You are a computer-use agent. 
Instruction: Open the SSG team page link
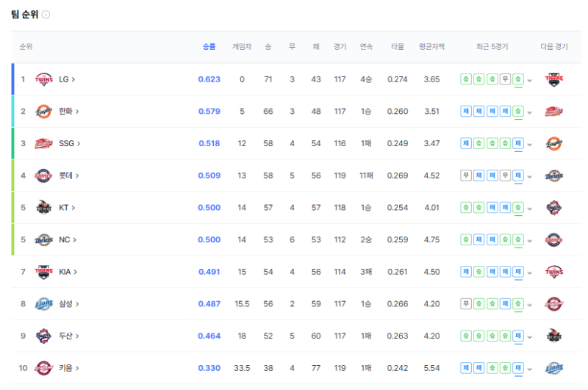tap(69, 143)
